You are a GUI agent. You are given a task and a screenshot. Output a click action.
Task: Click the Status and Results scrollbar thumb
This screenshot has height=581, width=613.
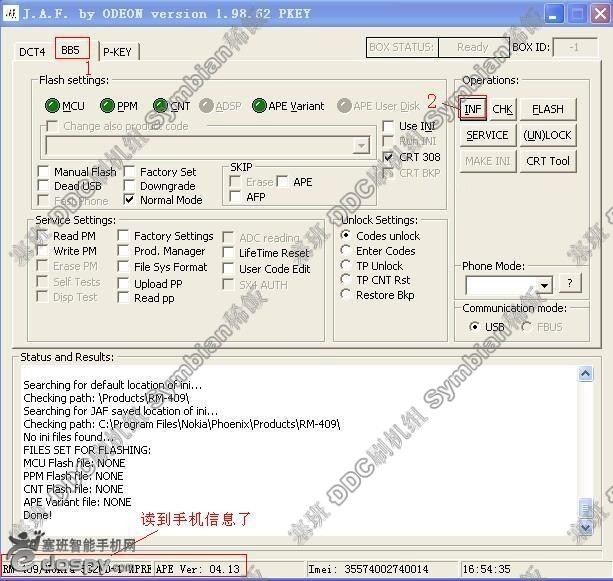[x=585, y=509]
